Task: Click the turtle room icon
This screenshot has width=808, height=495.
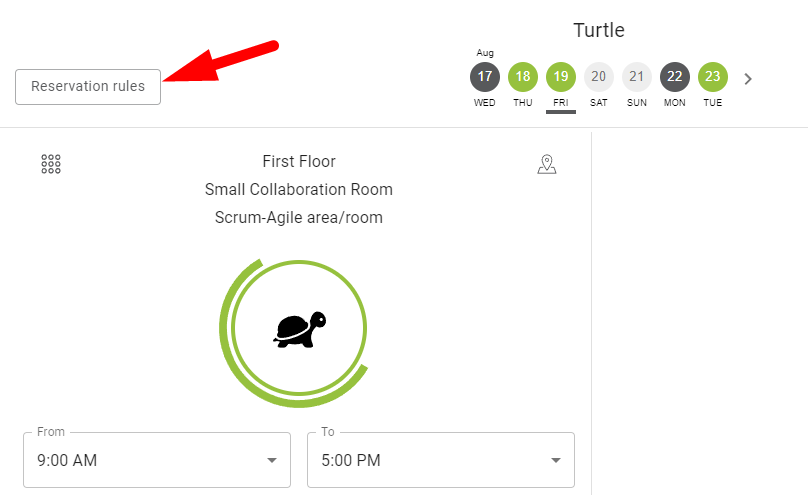Action: (299, 330)
